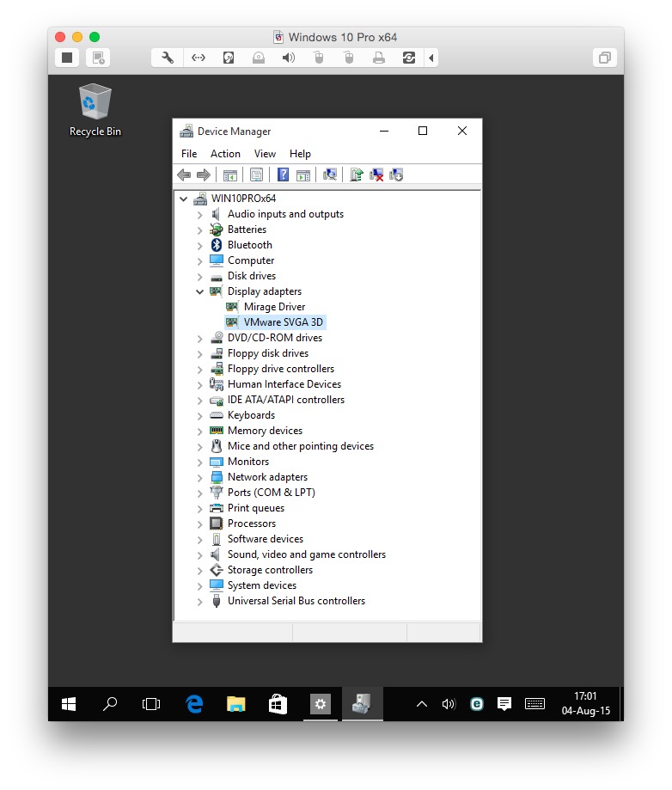The image size is (672, 790).
Task: Click the taskbar Search magnifier
Action: point(110,704)
